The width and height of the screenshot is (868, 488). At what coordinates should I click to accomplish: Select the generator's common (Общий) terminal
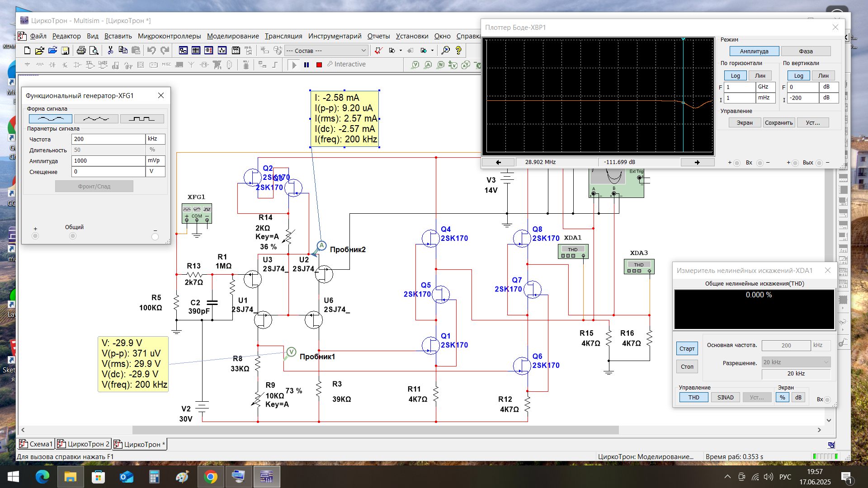tap(73, 236)
